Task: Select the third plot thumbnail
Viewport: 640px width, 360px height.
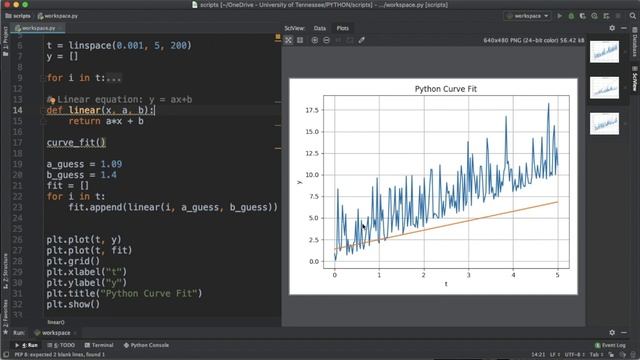Action: [x=604, y=124]
